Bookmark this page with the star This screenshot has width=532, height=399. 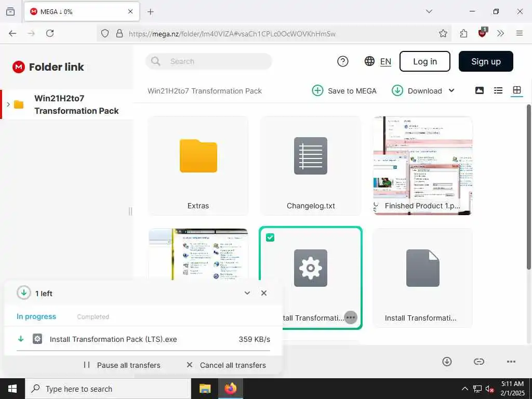click(x=443, y=33)
